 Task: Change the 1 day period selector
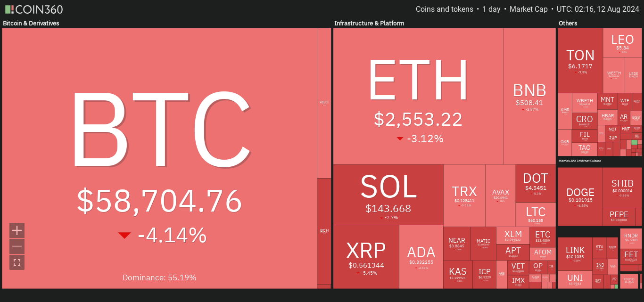pos(491,9)
